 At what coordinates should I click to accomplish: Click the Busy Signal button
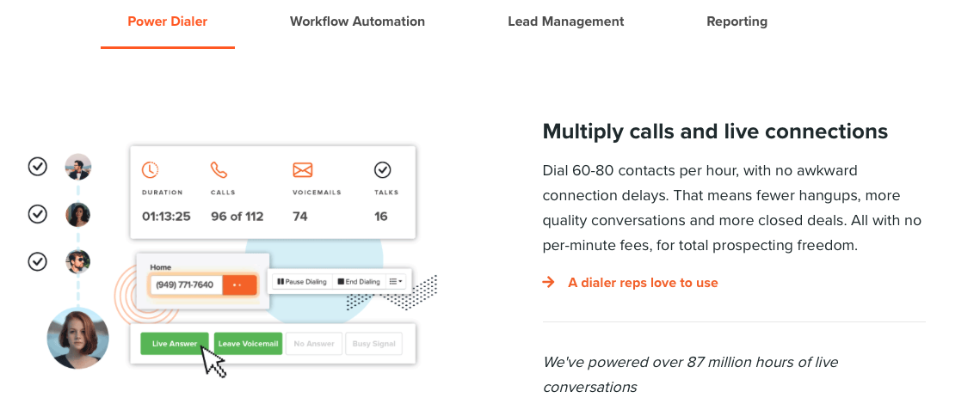[x=373, y=344]
